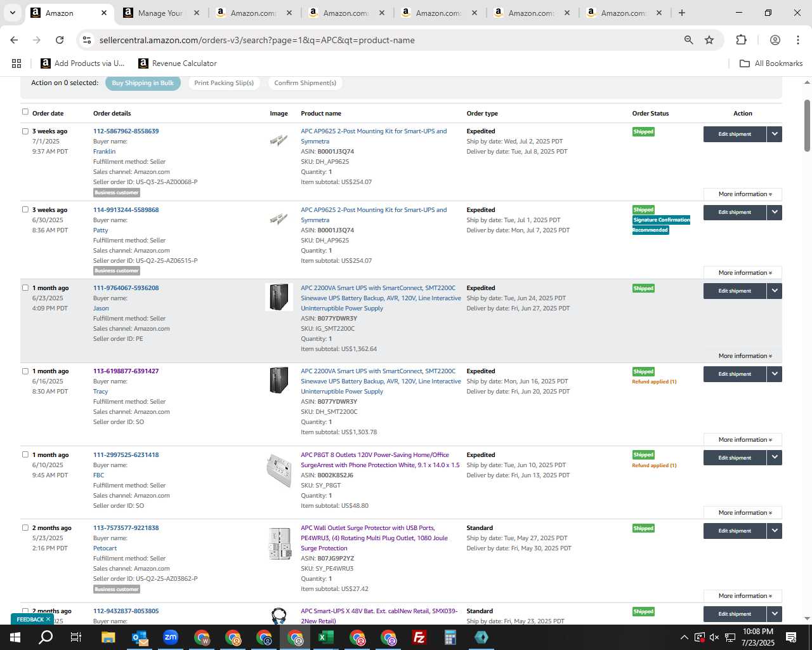Select order 111-2997525-6231418 checkbox
Screen dimensions: 812x650
(x=25, y=454)
